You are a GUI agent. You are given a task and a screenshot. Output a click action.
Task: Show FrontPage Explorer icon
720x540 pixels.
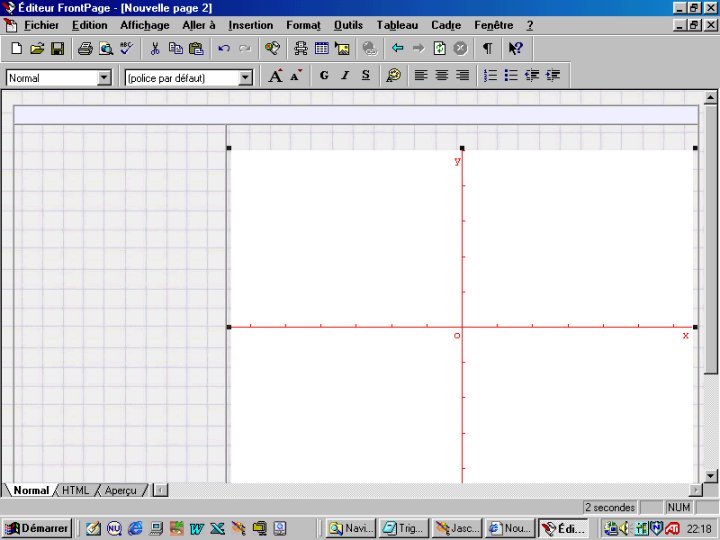pyautogui.click(x=272, y=48)
